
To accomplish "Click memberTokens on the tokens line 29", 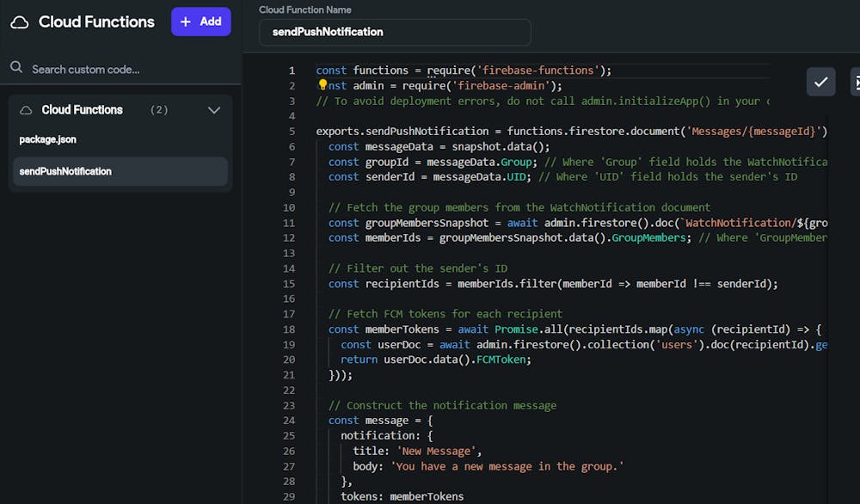I will (427, 496).
